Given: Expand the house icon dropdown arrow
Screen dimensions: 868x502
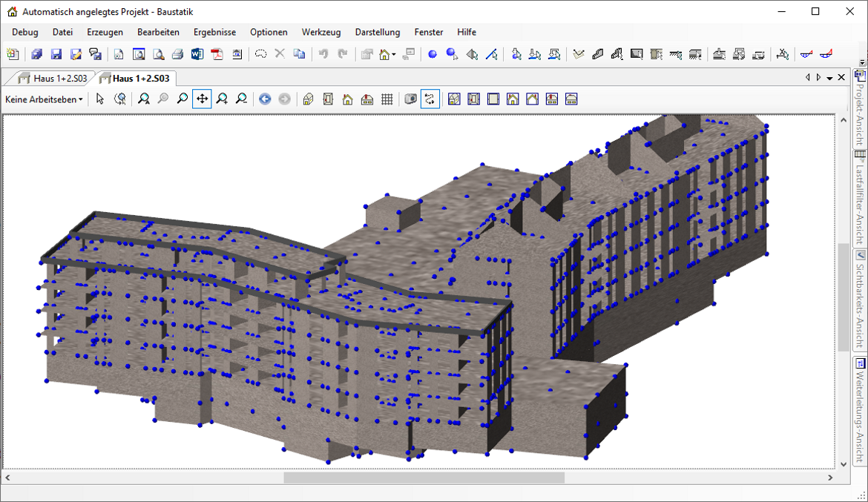Looking at the screenshot, I should coord(394,54).
